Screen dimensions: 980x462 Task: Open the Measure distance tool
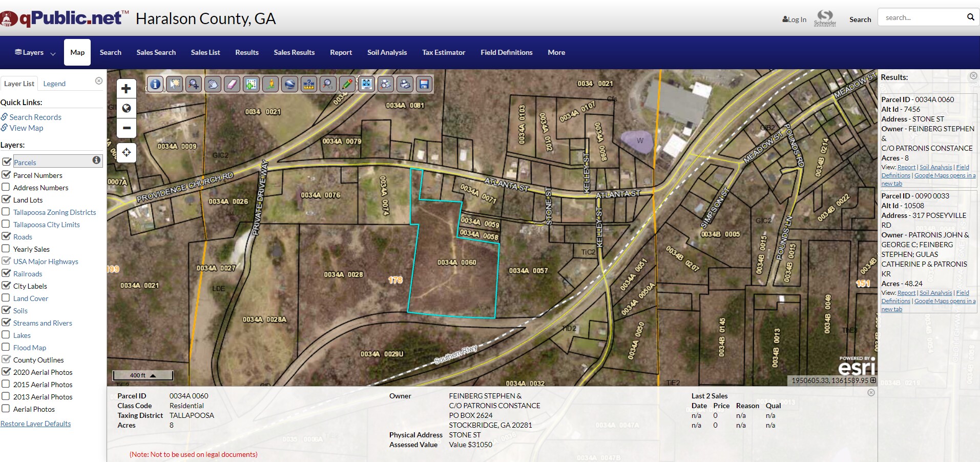pos(309,84)
